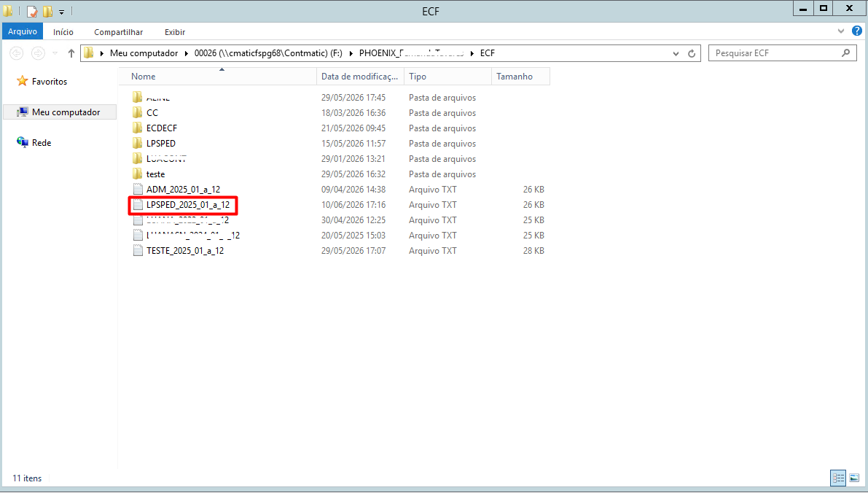Click Meu computador in the address breadcrumb

point(144,53)
